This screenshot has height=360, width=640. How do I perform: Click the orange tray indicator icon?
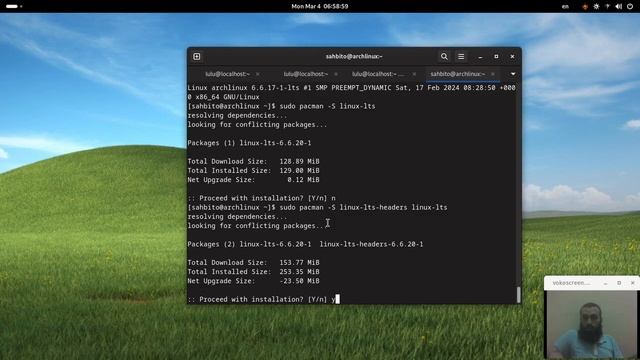[585, 6]
